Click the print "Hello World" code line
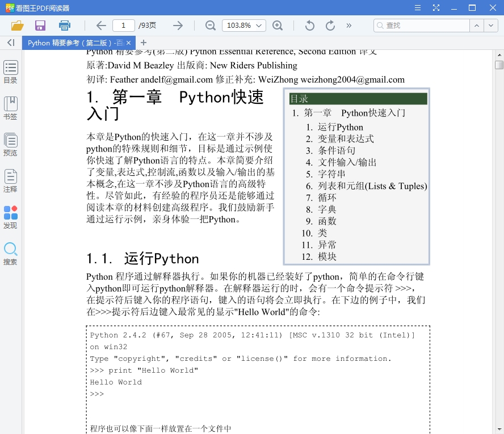 tap(144, 370)
